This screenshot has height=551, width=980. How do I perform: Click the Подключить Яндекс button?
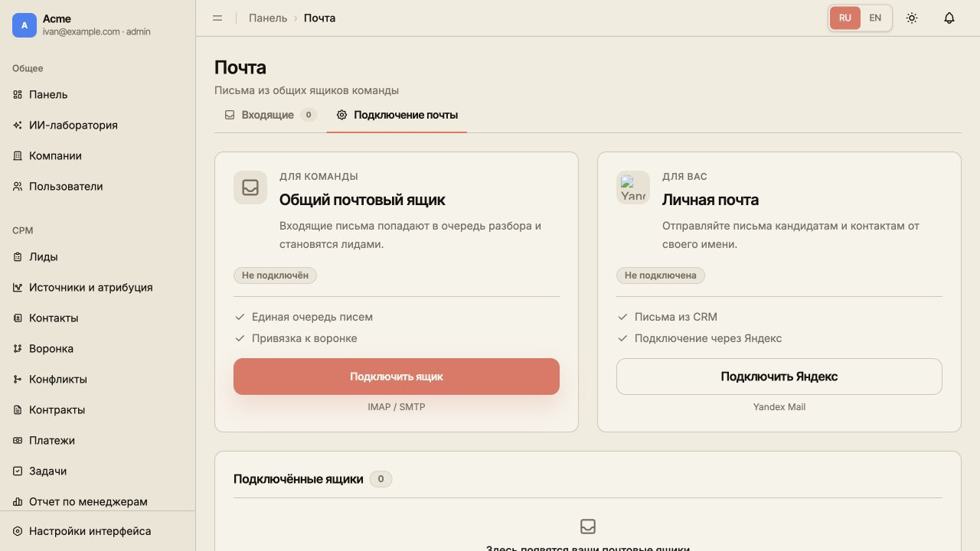coord(779,377)
